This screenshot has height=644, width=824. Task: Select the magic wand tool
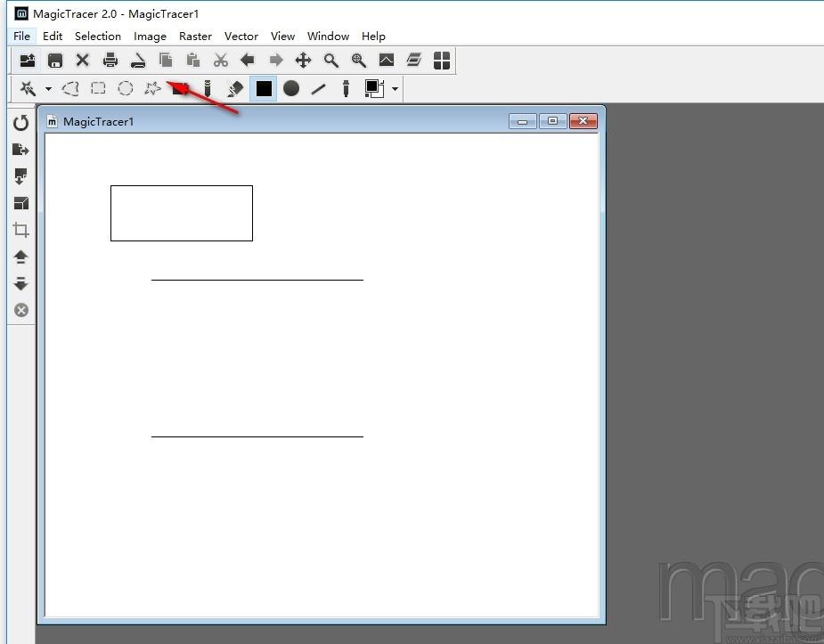click(x=28, y=88)
